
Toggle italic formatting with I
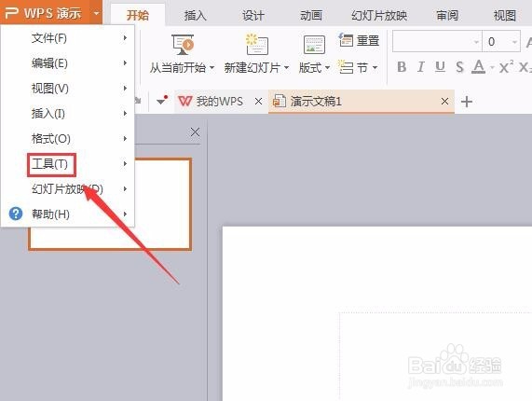click(x=421, y=67)
